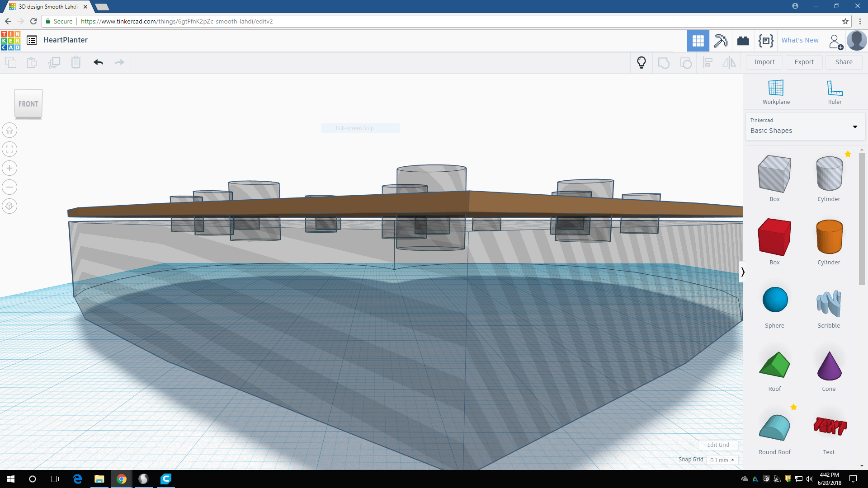Click the Share button

pos(844,62)
